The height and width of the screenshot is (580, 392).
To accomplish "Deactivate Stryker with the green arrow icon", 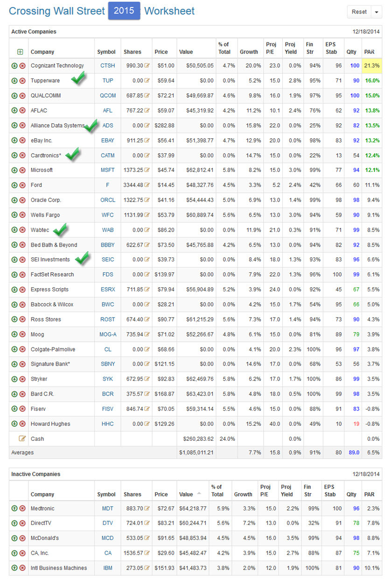I will 15,379.
